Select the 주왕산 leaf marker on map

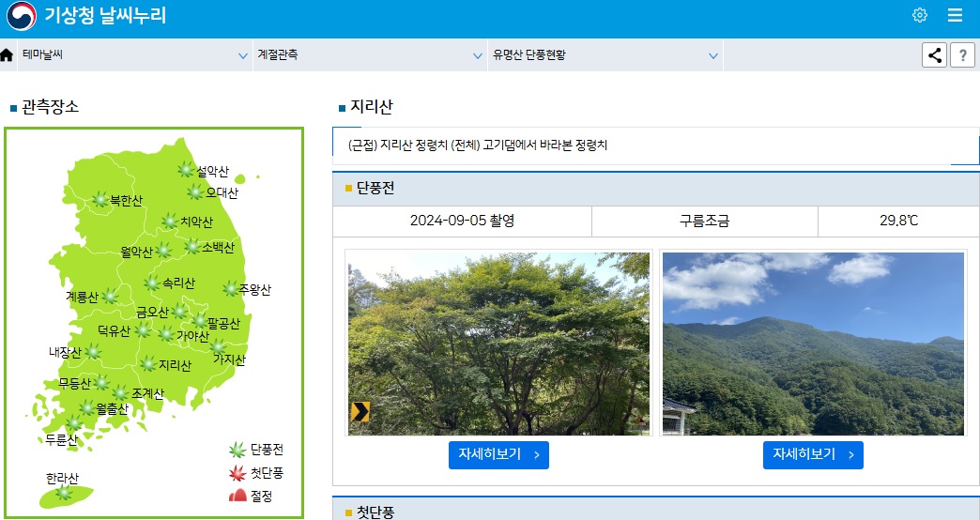[231, 289]
